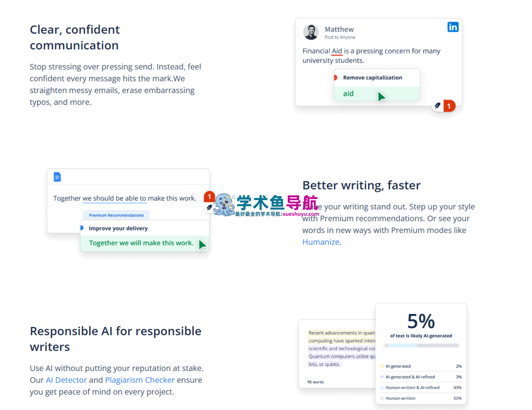This screenshot has height=410, width=532.
Task: Click the octopus mascot watermark logo
Action: coord(224,205)
